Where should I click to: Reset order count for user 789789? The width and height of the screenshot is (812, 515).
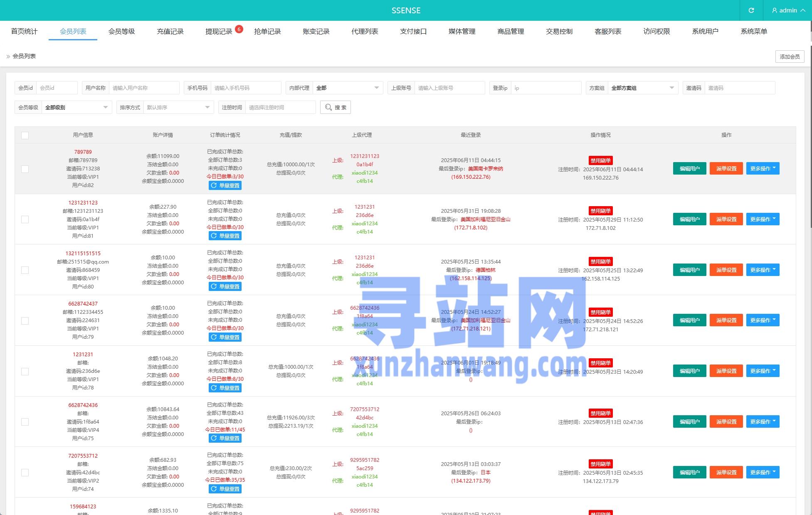[225, 185]
